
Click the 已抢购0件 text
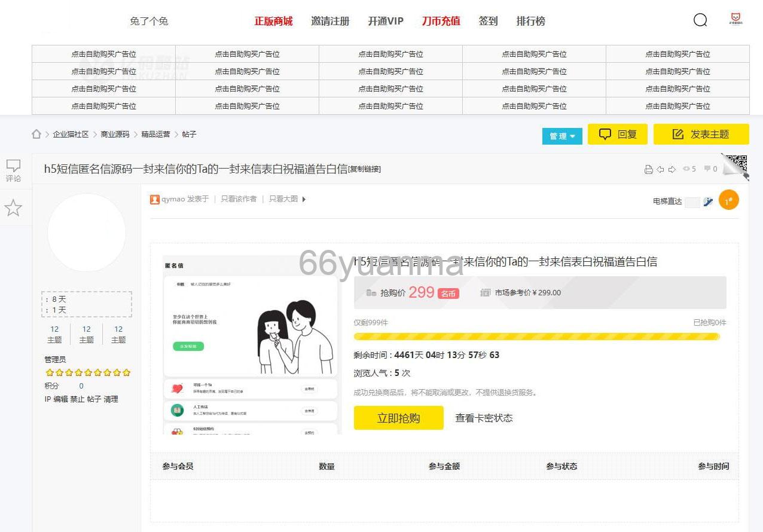pos(710,322)
